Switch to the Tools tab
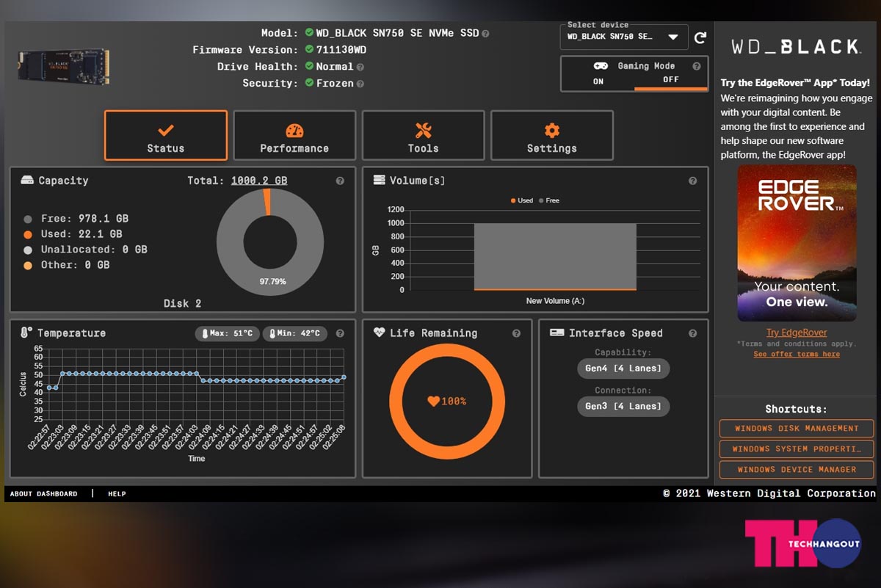The height and width of the screenshot is (588, 881). tap(423, 135)
